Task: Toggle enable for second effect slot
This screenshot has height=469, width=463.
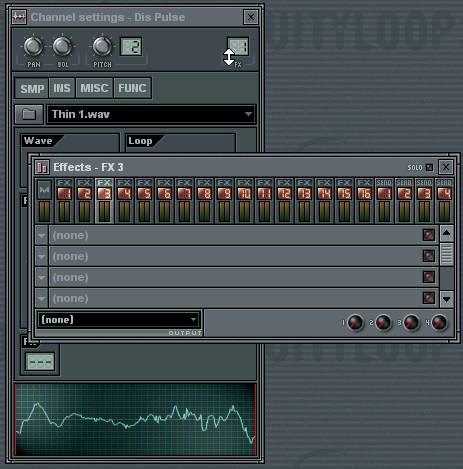Action: point(429,256)
